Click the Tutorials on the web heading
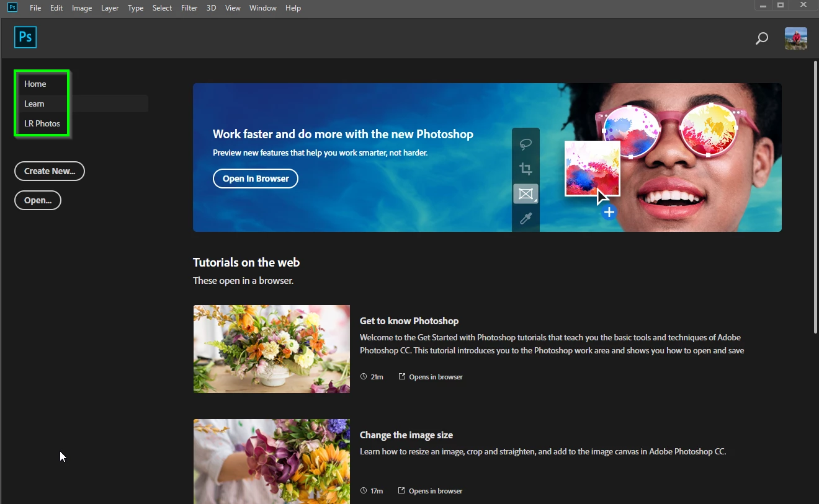The height and width of the screenshot is (504, 819). 246,262
